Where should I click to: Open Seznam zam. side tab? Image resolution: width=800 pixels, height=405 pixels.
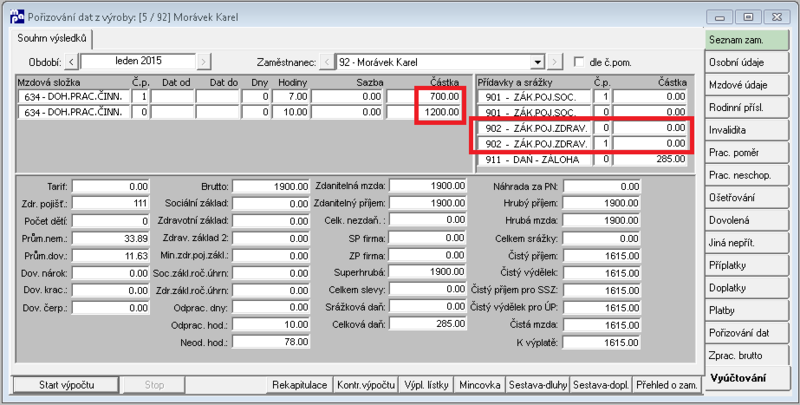click(746, 40)
